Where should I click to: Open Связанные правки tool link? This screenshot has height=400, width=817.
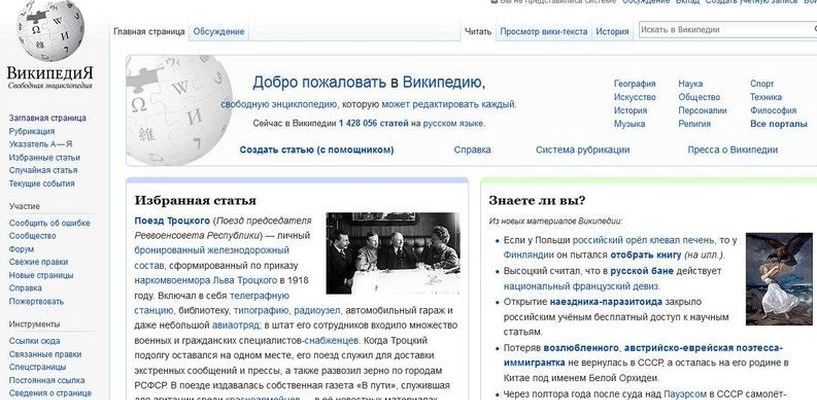click(45, 354)
